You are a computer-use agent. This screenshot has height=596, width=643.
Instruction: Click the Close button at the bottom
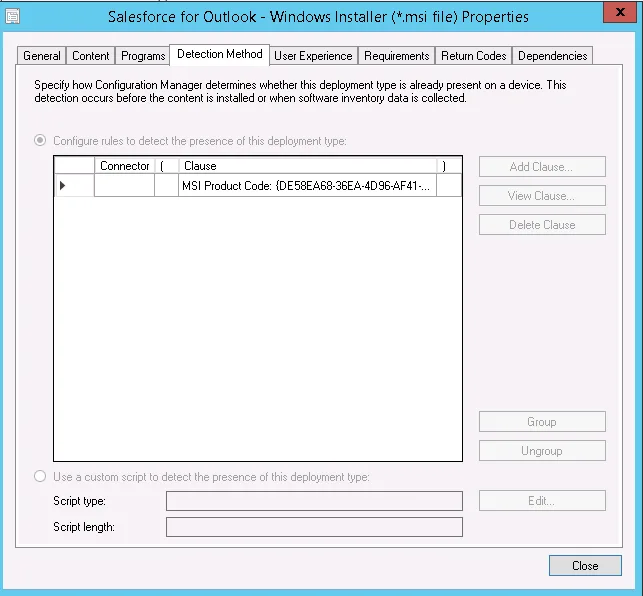pyautogui.click(x=585, y=566)
